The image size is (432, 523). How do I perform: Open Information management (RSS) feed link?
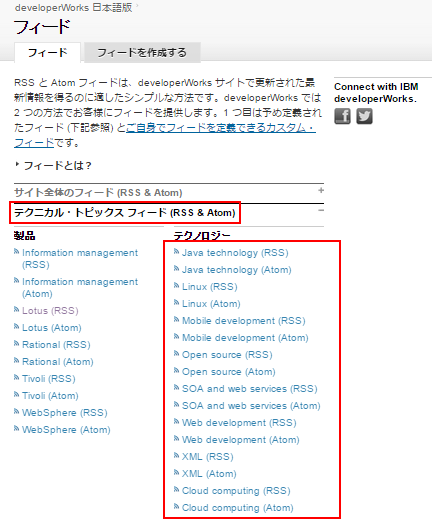click(x=80, y=258)
